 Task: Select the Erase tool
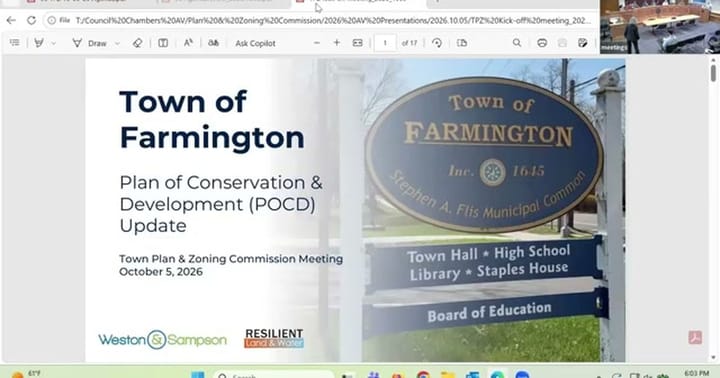(x=137, y=43)
